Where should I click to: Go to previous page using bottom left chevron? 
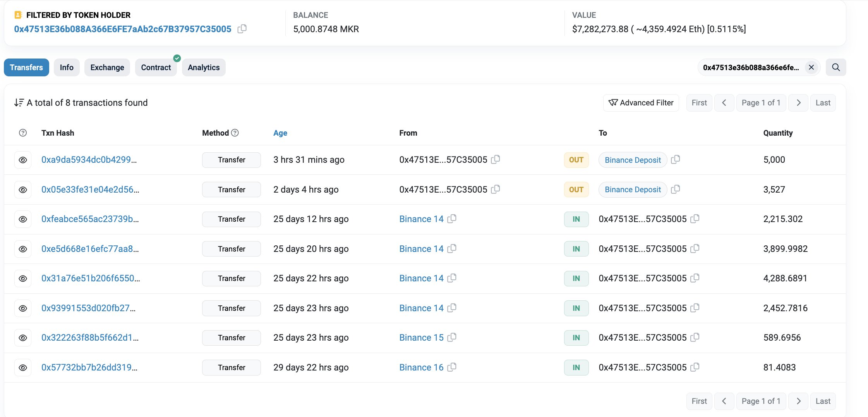pyautogui.click(x=724, y=401)
